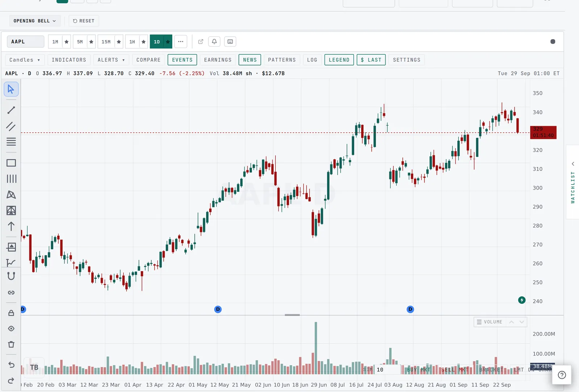Lock all drawings with padlock icon
The height and width of the screenshot is (392, 579).
point(11,313)
